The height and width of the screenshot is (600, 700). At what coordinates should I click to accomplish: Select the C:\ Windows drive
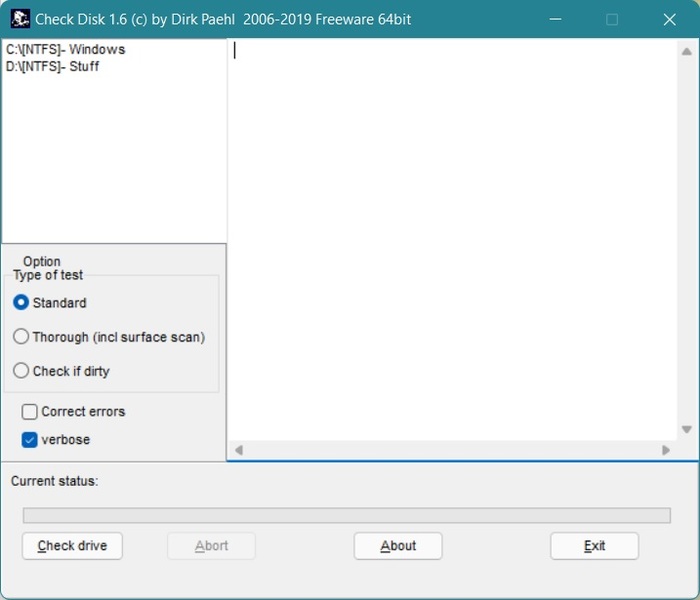tap(65, 49)
